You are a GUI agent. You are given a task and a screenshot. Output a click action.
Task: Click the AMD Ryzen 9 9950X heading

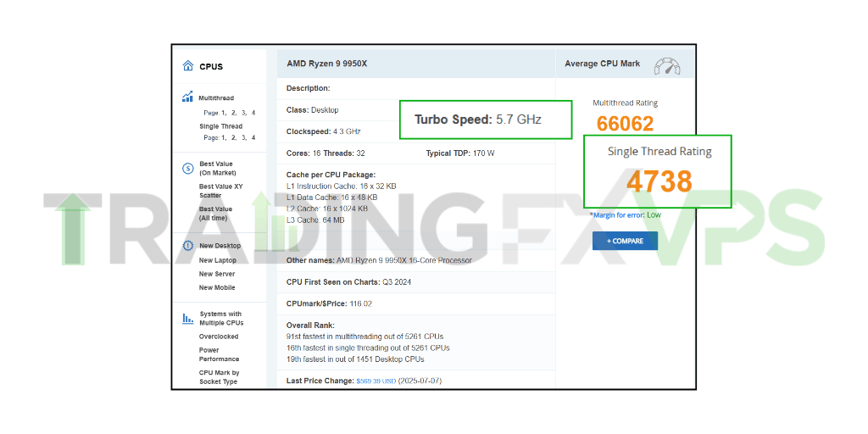pyautogui.click(x=326, y=64)
